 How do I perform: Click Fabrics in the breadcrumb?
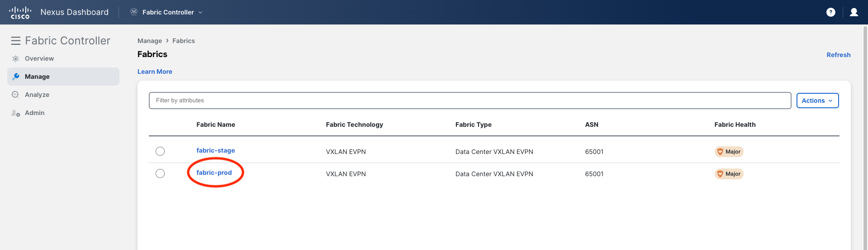click(184, 41)
